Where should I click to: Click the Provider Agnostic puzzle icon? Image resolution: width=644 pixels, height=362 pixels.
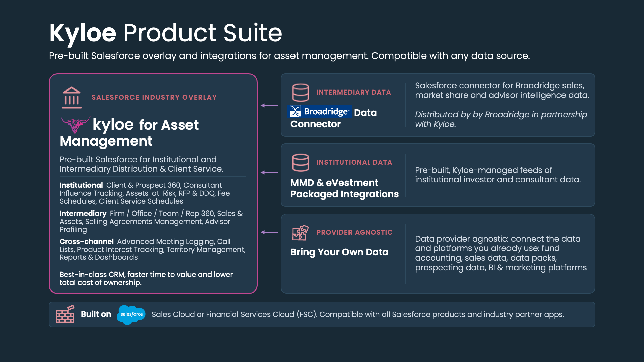click(301, 233)
